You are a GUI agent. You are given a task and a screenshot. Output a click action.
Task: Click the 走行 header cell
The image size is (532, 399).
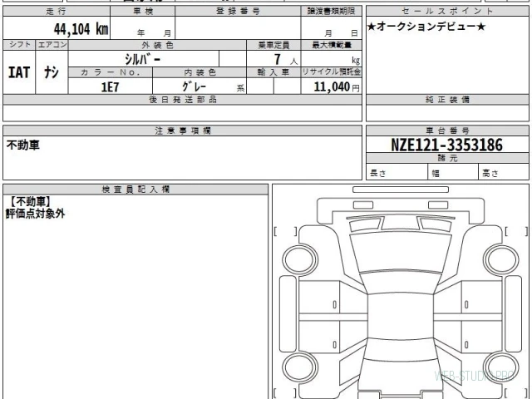pos(57,11)
